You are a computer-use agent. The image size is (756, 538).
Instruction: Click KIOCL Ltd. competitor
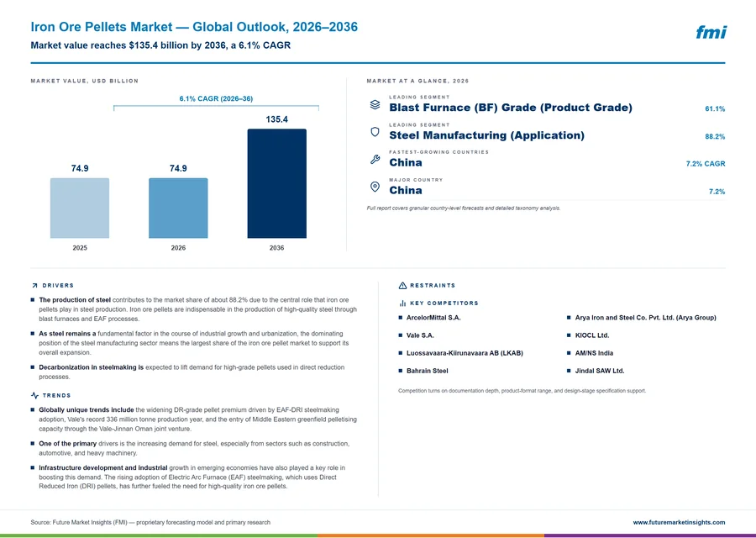tap(592, 335)
